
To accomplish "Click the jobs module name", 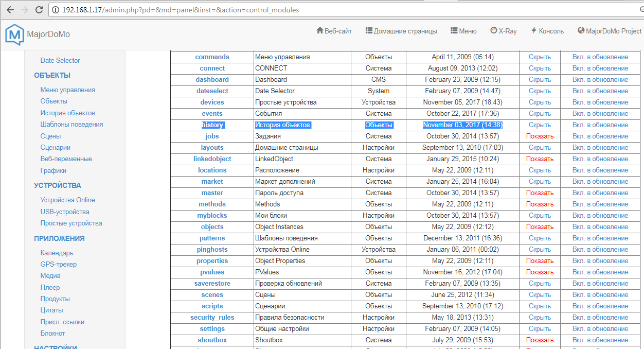I will pos(212,136).
